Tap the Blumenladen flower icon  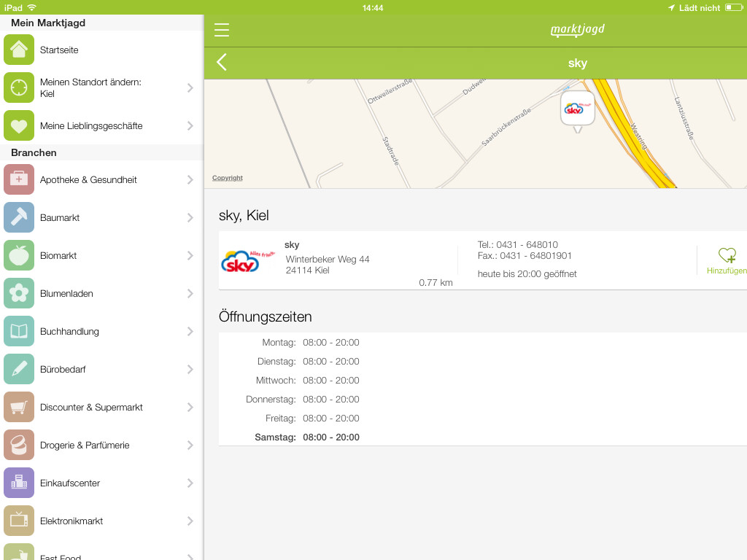(19, 293)
